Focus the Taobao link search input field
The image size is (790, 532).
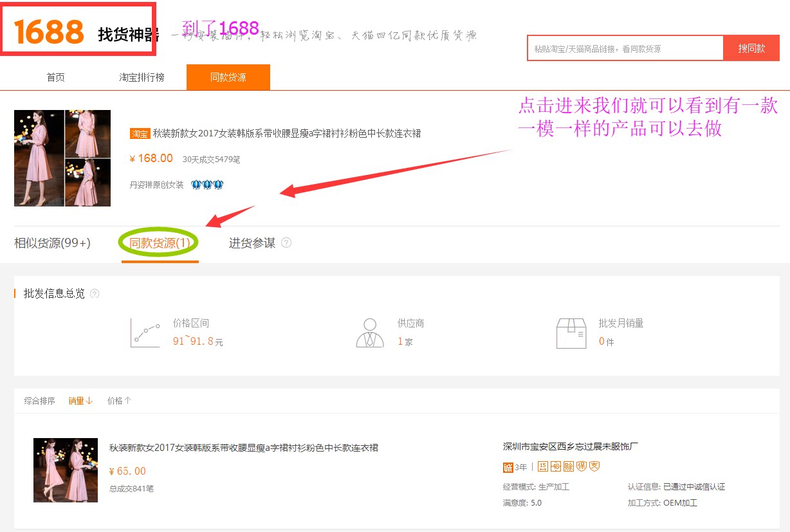click(x=625, y=48)
